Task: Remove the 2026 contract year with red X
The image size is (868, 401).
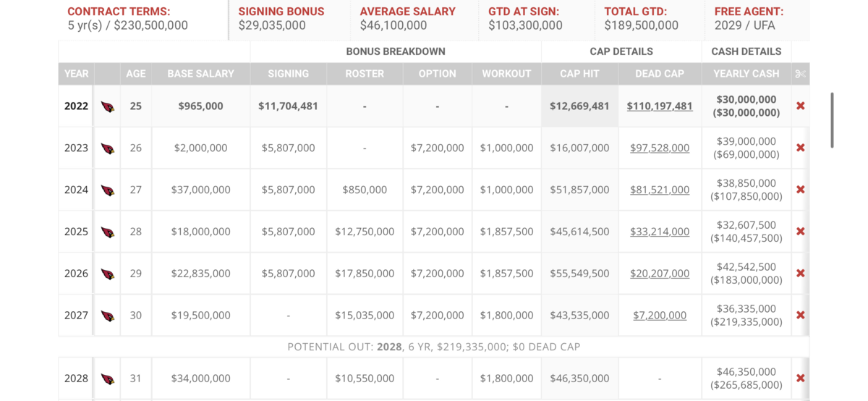Action: click(800, 274)
